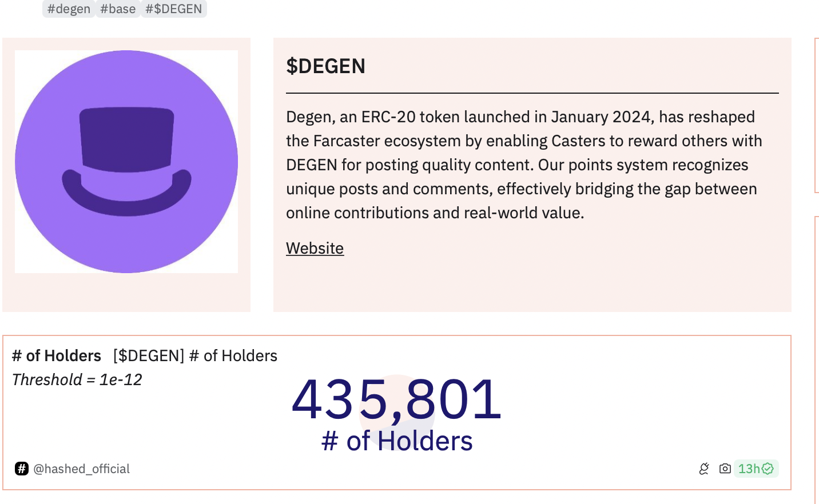Image resolution: width=819 pixels, height=504 pixels.
Task: Click the 435,801 counter value
Action: point(396,399)
